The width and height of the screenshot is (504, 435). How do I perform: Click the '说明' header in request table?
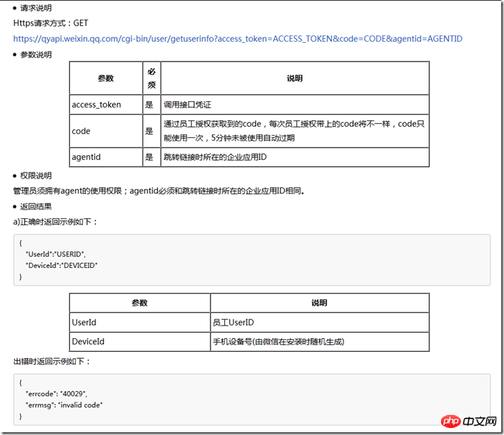tap(295, 78)
